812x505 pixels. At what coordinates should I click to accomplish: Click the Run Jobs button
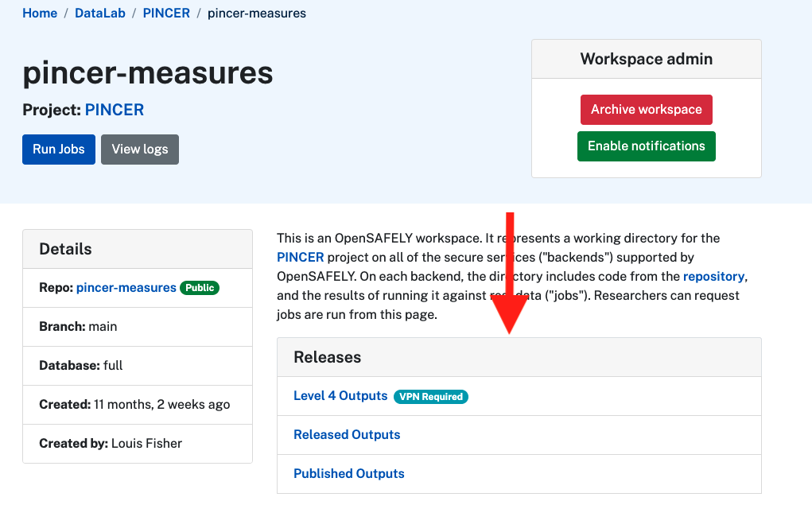[58, 150]
